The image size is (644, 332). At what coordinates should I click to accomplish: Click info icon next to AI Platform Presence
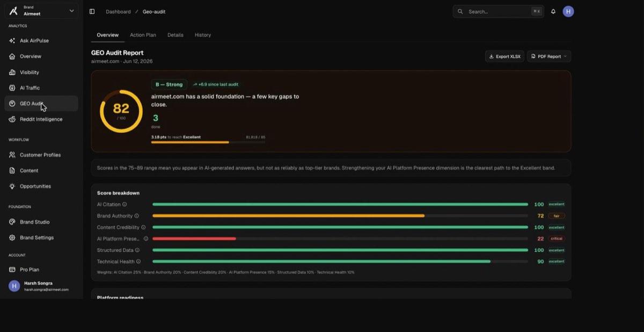(x=146, y=239)
